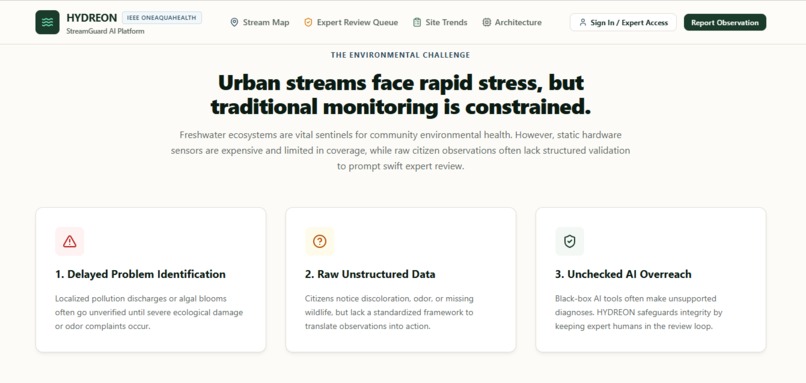Click the red warning triangle icon
Viewport: 806px width, 383px height.
click(69, 241)
